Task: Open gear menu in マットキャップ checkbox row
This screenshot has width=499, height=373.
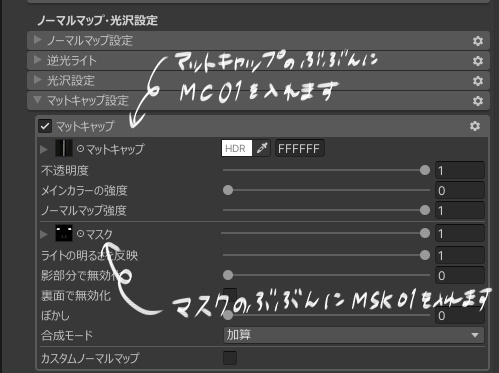Action: tap(475, 126)
